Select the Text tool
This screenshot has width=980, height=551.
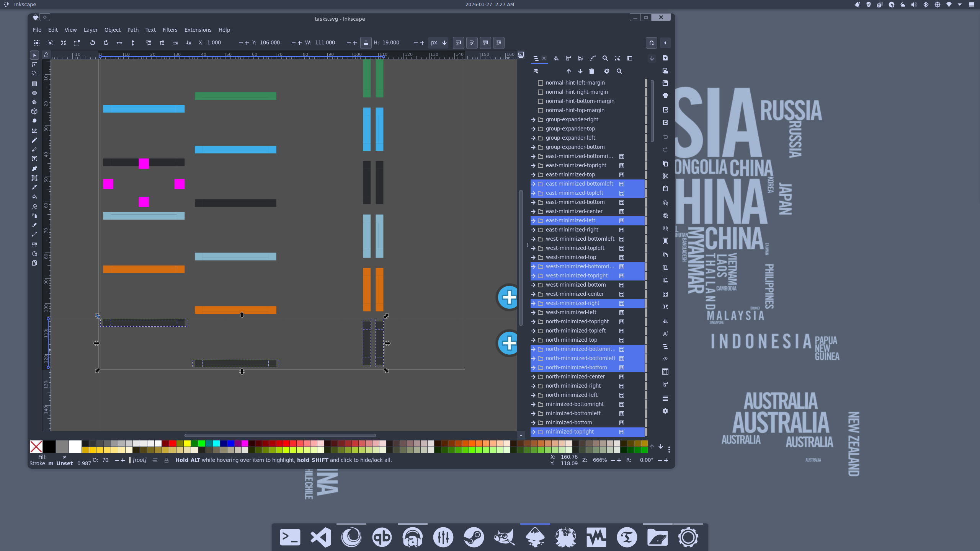point(34,158)
